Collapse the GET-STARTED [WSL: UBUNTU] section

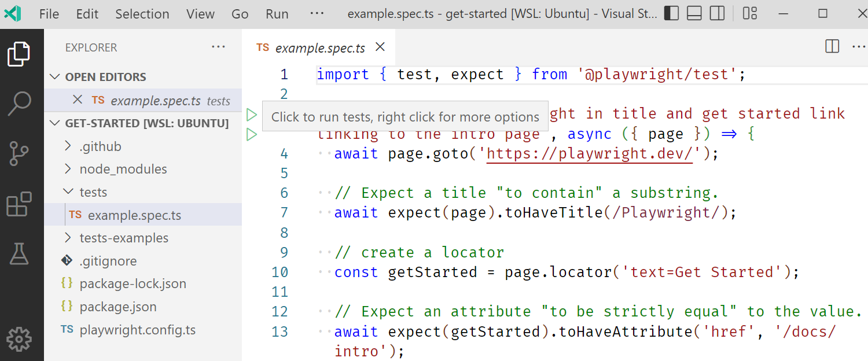point(143,123)
